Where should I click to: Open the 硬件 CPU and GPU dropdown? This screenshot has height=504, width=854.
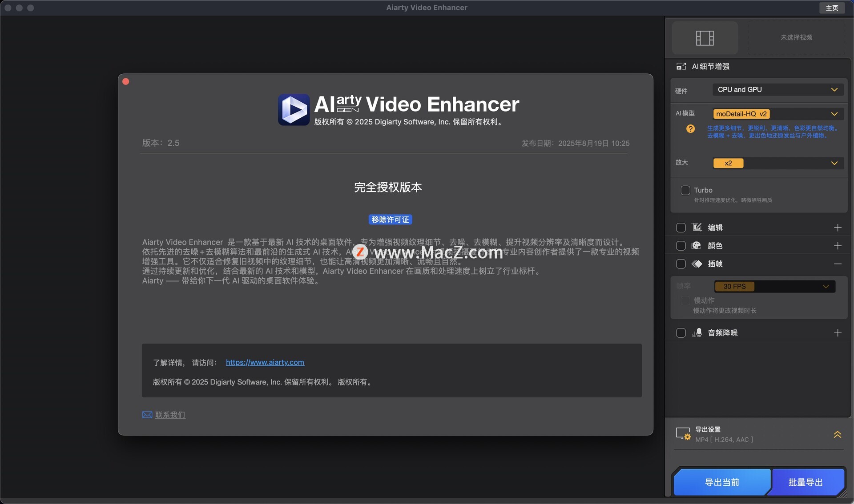click(x=778, y=90)
